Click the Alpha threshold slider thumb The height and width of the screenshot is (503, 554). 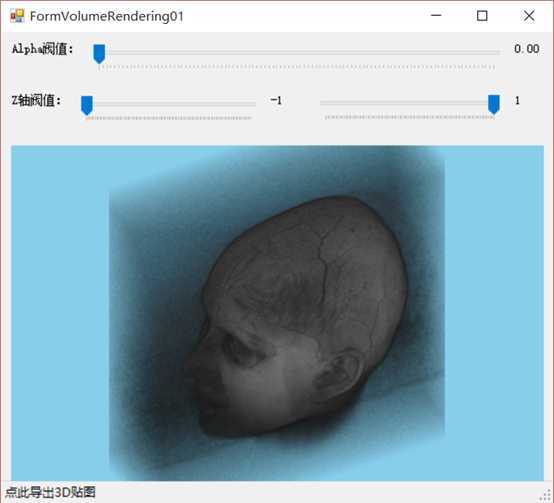pos(99,54)
